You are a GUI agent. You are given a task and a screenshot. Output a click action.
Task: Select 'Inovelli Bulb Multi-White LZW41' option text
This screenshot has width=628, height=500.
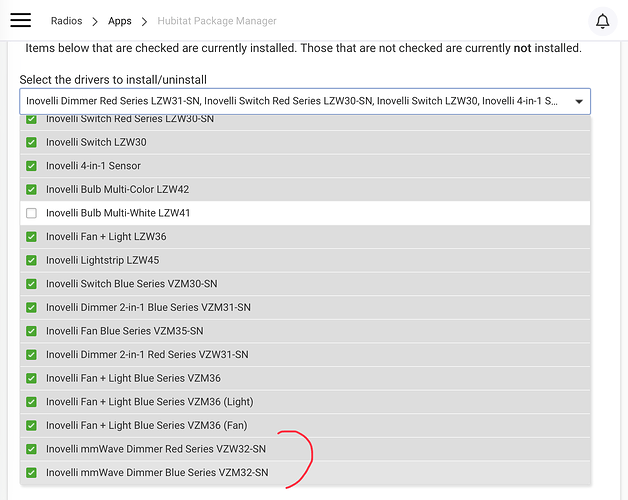[118, 213]
